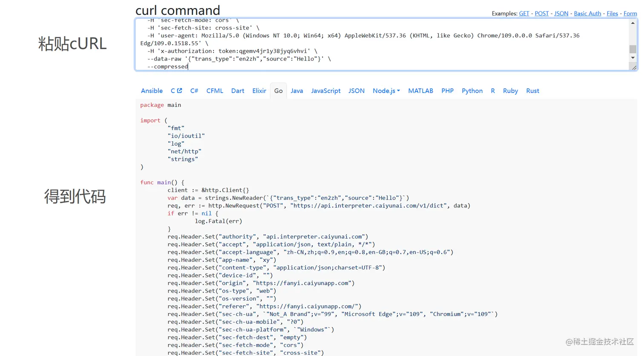Screen dimensions: 644x356
Task: Click the 'log.Fatal(err)' line
Action: pos(218,221)
